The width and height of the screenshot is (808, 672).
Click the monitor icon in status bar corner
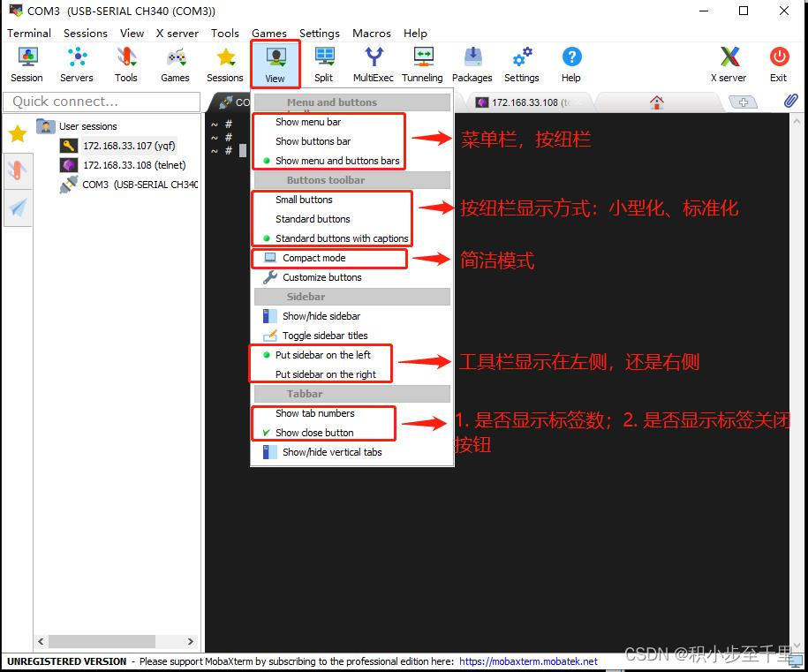coord(797,661)
